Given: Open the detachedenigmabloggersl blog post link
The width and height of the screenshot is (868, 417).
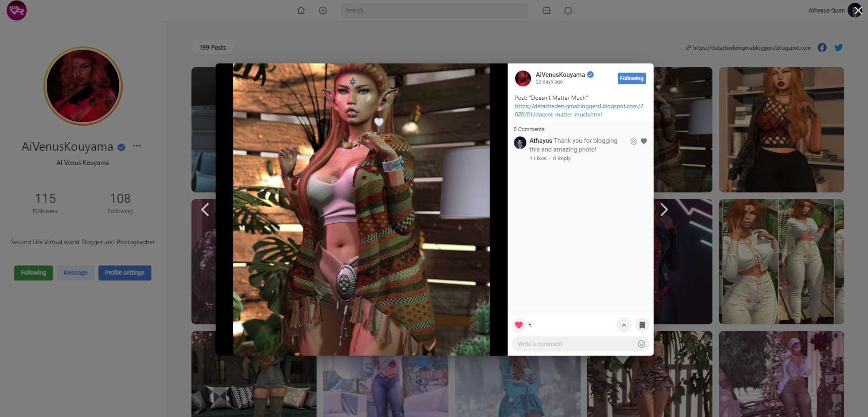Looking at the screenshot, I should click(x=579, y=110).
